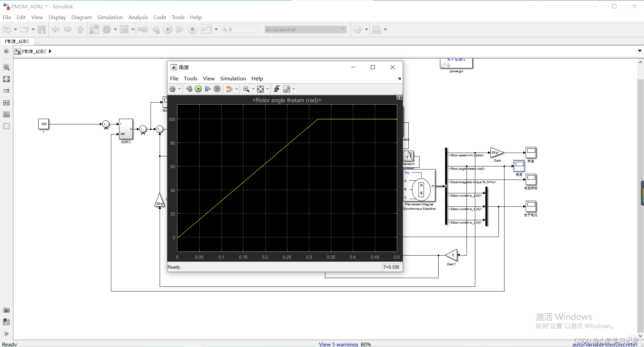Click the powergui block in the model
644x347 pixels.
click(x=456, y=64)
